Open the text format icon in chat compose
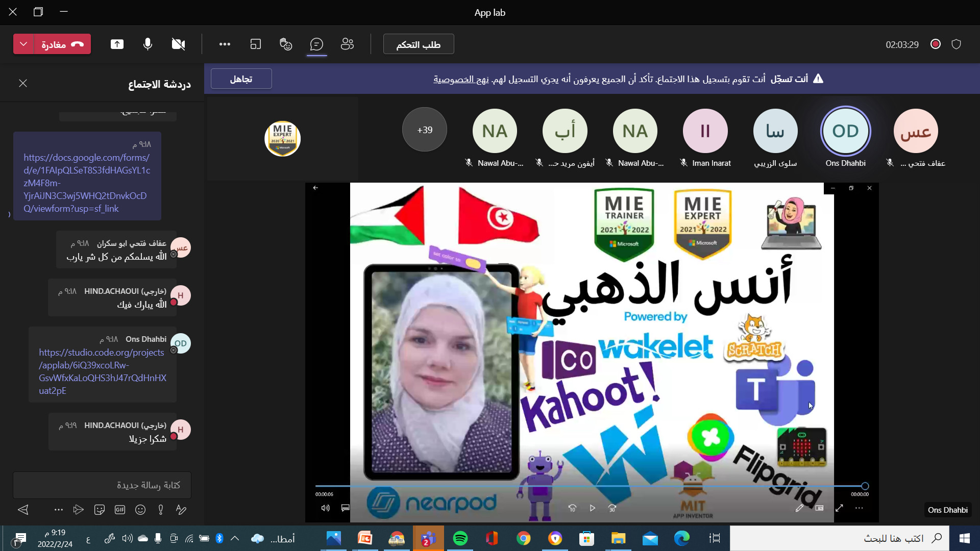 (181, 509)
